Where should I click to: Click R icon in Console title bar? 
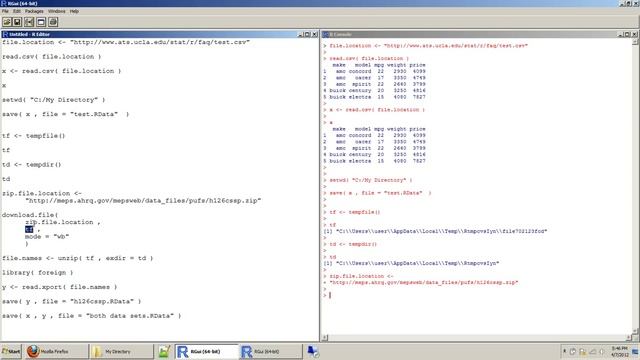pos(326,34)
